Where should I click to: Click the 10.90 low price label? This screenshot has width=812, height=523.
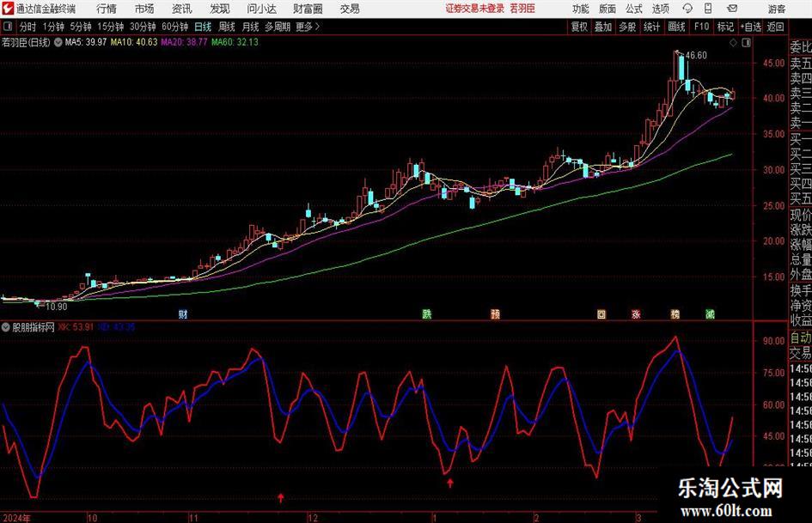coord(57,306)
